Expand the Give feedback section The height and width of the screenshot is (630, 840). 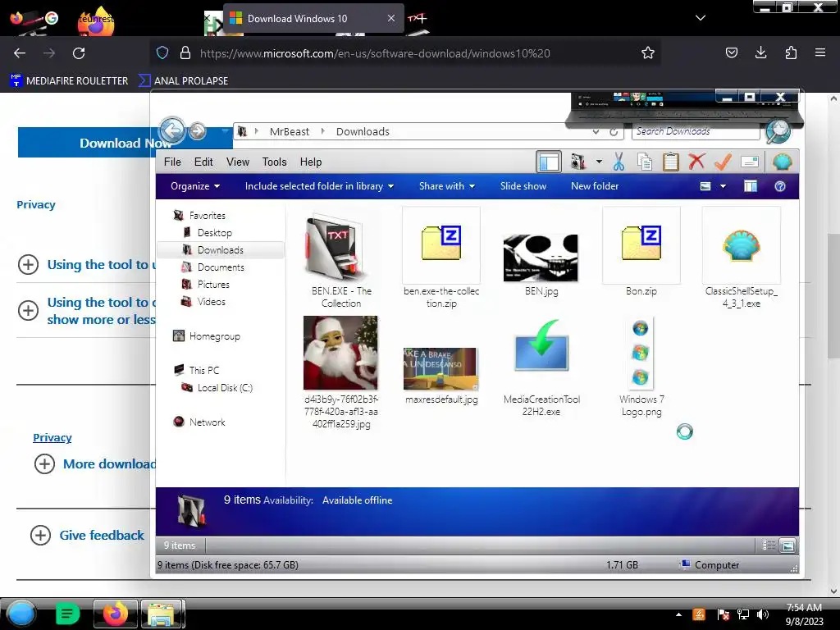coord(87,535)
